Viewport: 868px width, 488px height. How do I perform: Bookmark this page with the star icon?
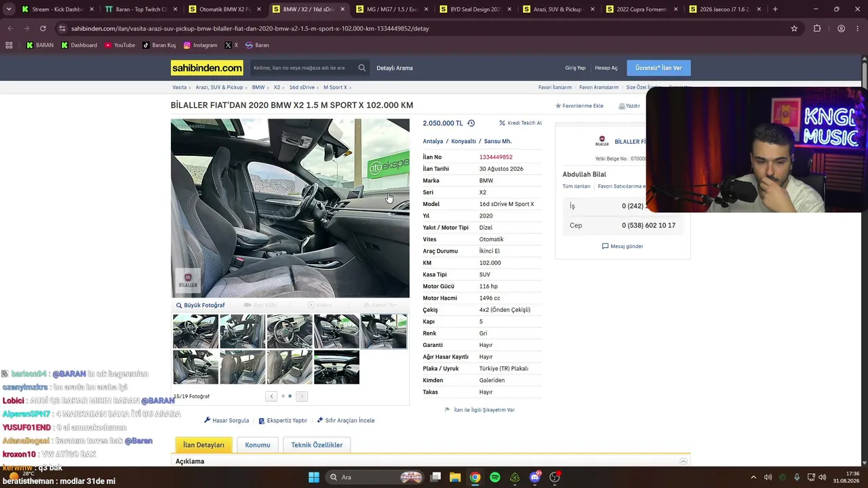pos(794,28)
